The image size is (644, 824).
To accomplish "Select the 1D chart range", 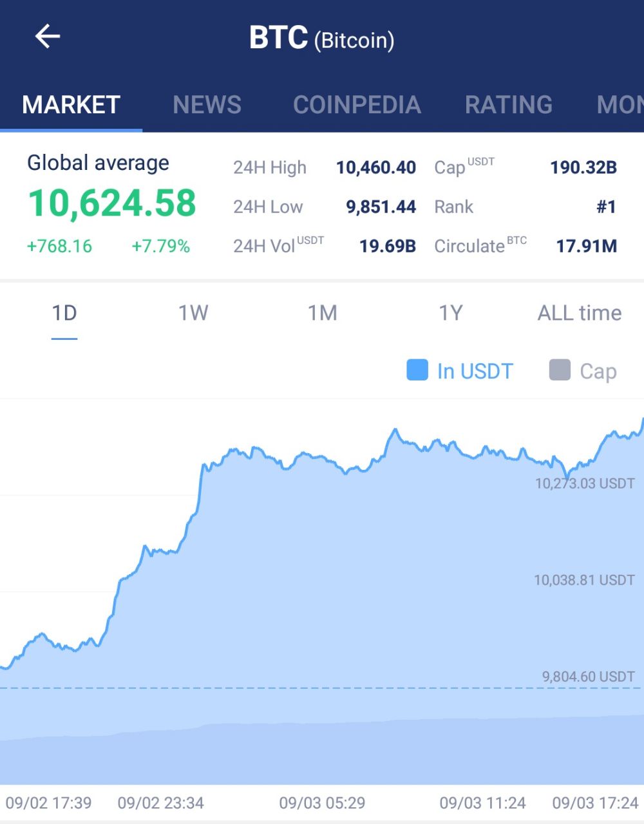I will 64,313.
